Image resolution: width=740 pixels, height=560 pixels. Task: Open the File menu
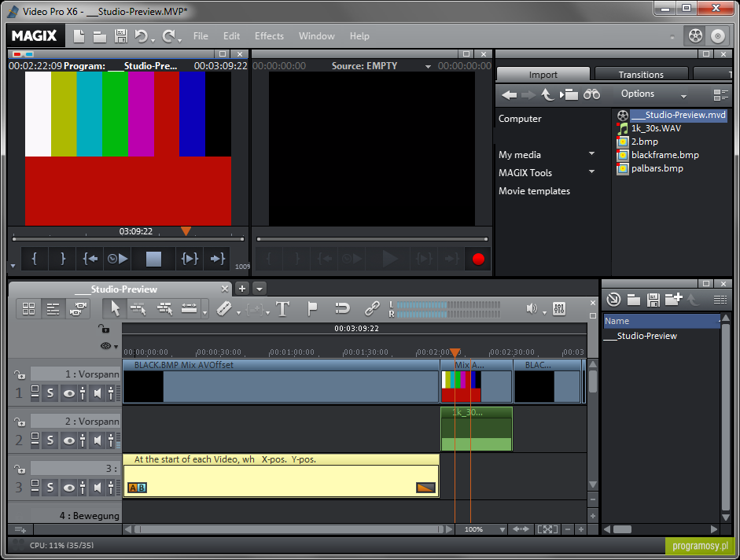[201, 36]
